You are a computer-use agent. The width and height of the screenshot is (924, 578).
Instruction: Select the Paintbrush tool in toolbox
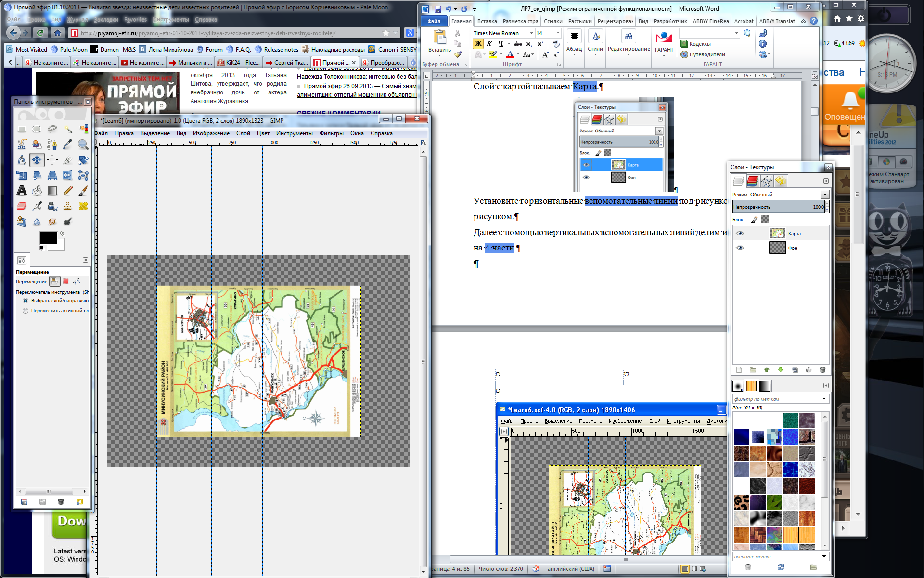point(83,191)
